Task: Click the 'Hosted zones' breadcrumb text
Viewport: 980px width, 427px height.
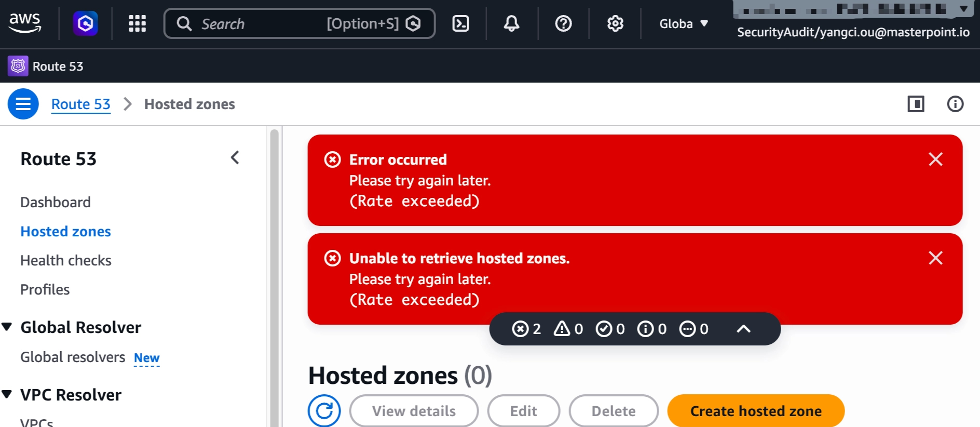Action: [x=189, y=104]
